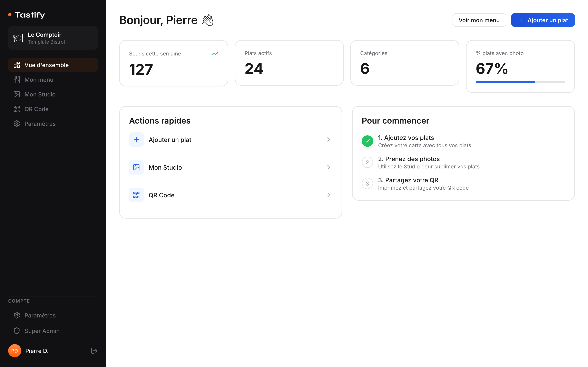Screen dimensions: 588x367
Task: Click the plats avec photo progress bar
Action: [520, 82]
